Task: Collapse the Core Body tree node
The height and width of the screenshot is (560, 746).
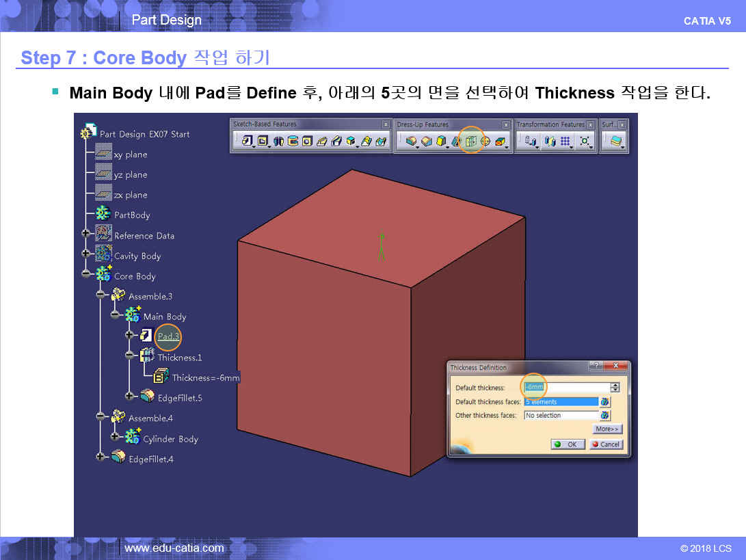Action: click(86, 274)
